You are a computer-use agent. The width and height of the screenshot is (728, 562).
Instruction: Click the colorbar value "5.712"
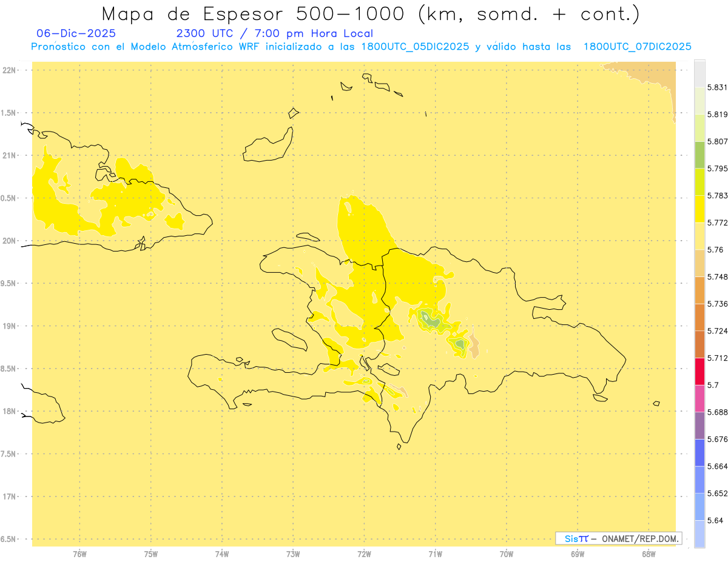[717, 358]
